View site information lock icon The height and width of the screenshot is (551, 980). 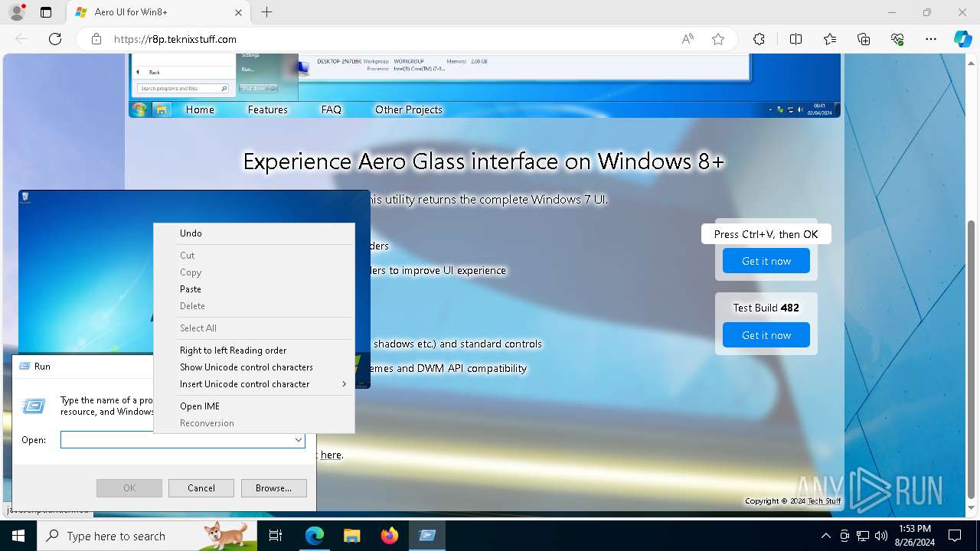click(x=96, y=39)
